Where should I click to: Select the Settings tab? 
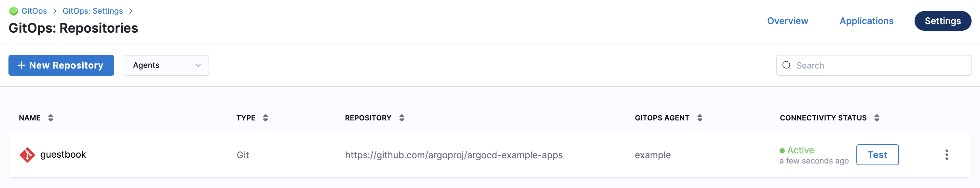[942, 21]
